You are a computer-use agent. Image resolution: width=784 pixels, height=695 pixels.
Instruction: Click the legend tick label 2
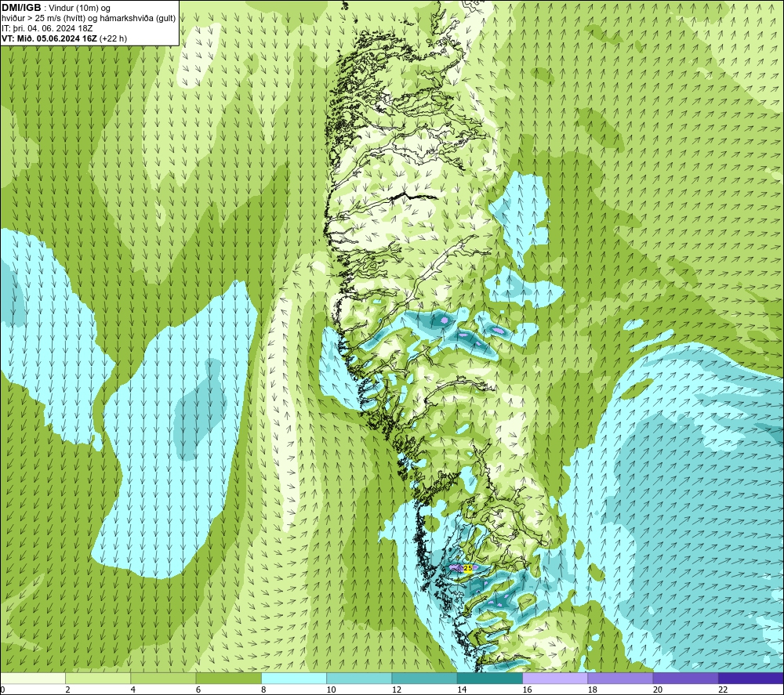[x=67, y=690]
